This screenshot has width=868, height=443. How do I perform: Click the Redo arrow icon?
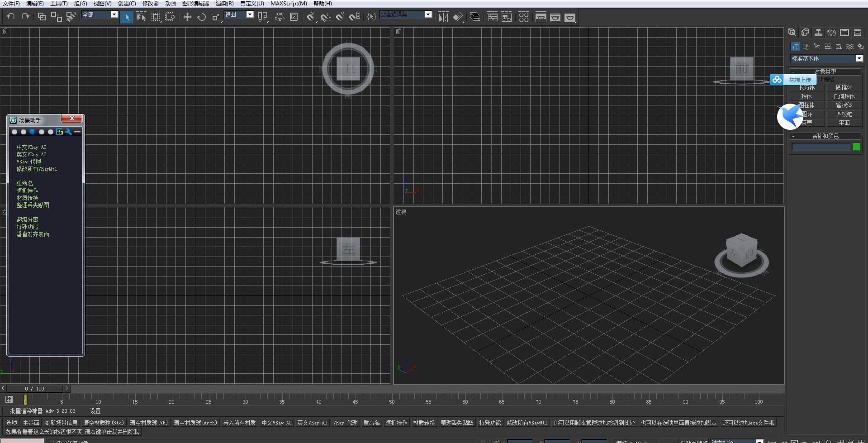click(x=25, y=17)
